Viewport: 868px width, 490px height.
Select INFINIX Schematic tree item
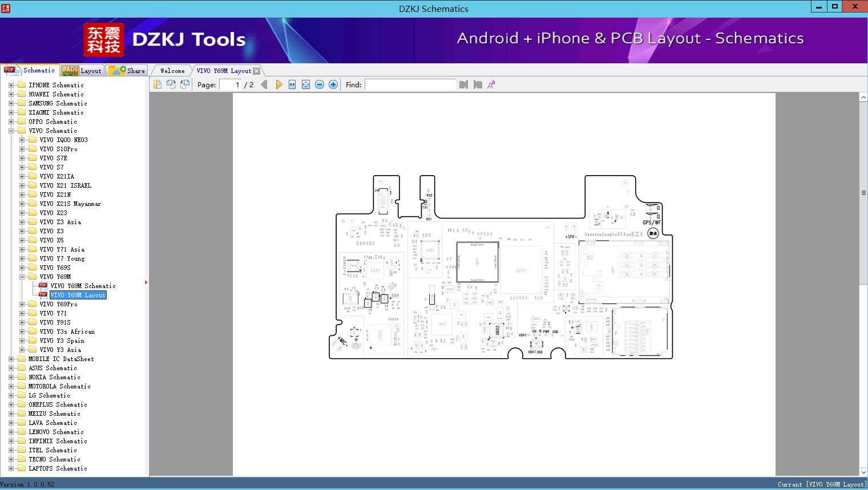point(58,441)
